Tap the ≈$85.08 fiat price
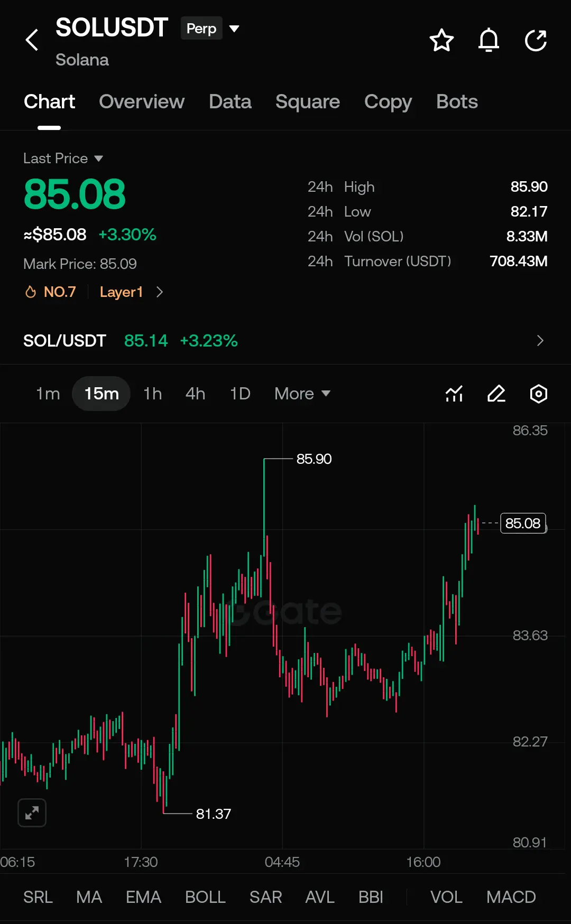 click(55, 234)
